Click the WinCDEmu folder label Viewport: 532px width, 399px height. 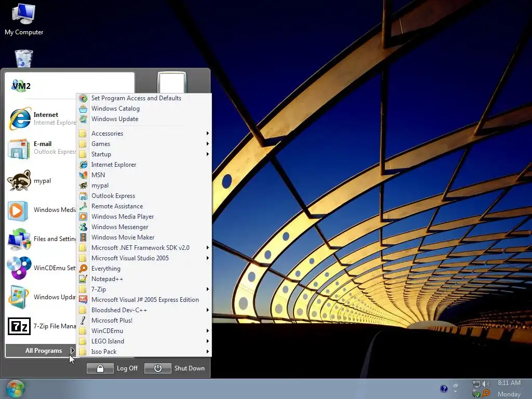point(107,331)
